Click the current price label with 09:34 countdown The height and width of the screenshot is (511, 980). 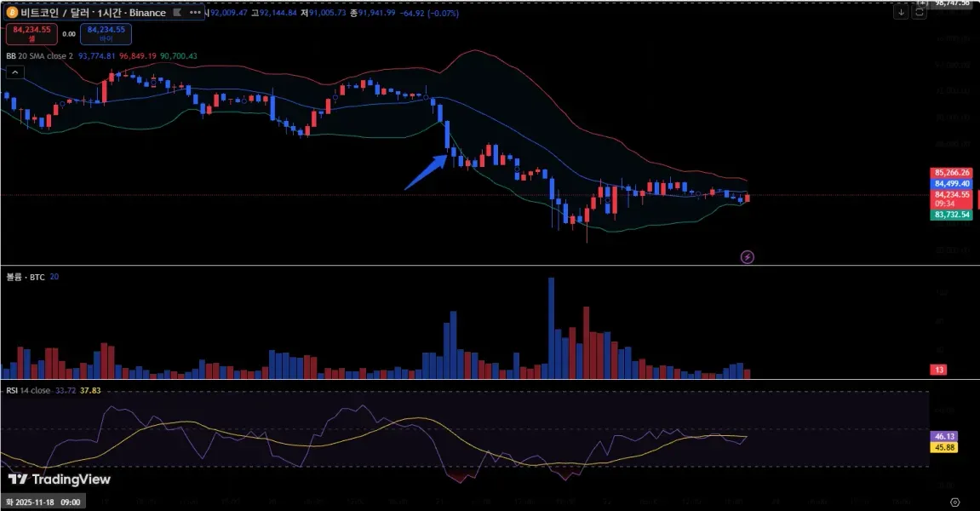pos(952,199)
